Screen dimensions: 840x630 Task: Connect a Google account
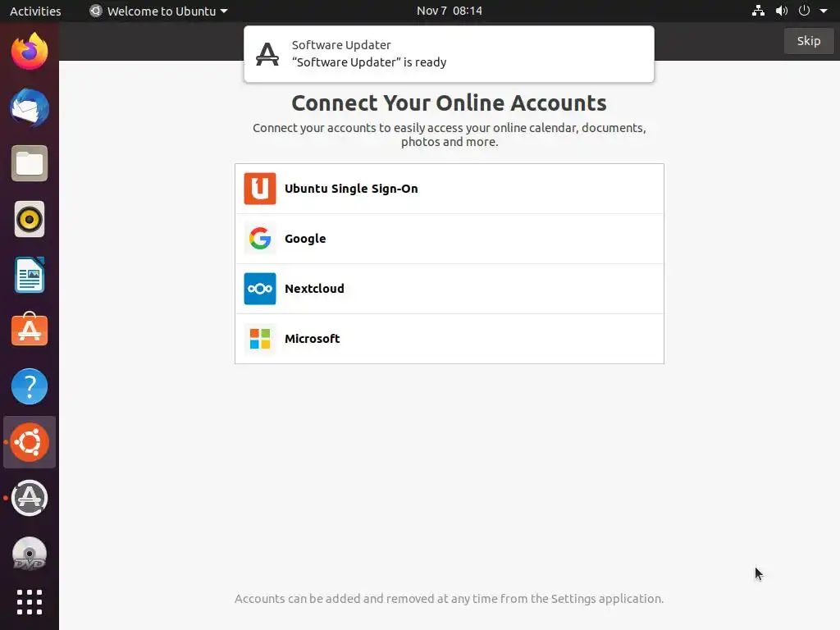(x=449, y=239)
